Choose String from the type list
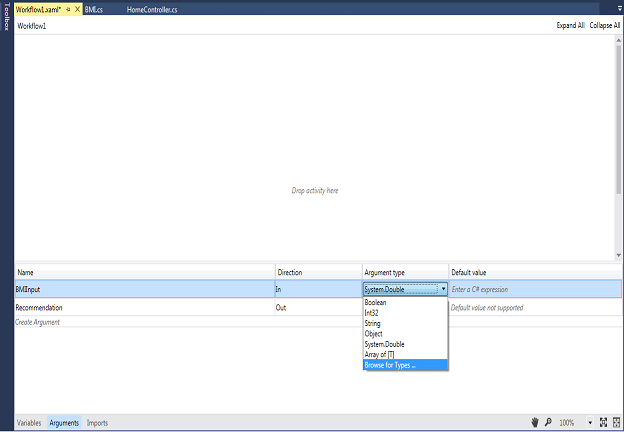 [x=405, y=323]
